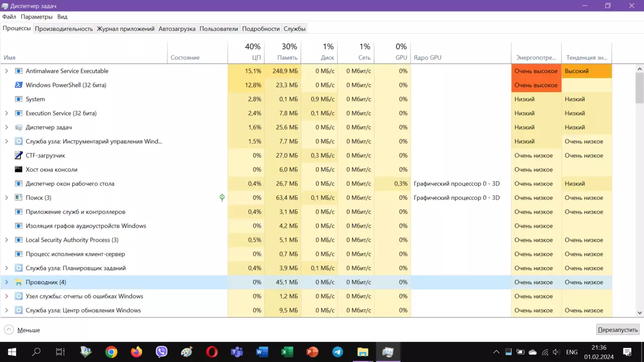Sort by the Ядро GPU column header

[x=461, y=52]
